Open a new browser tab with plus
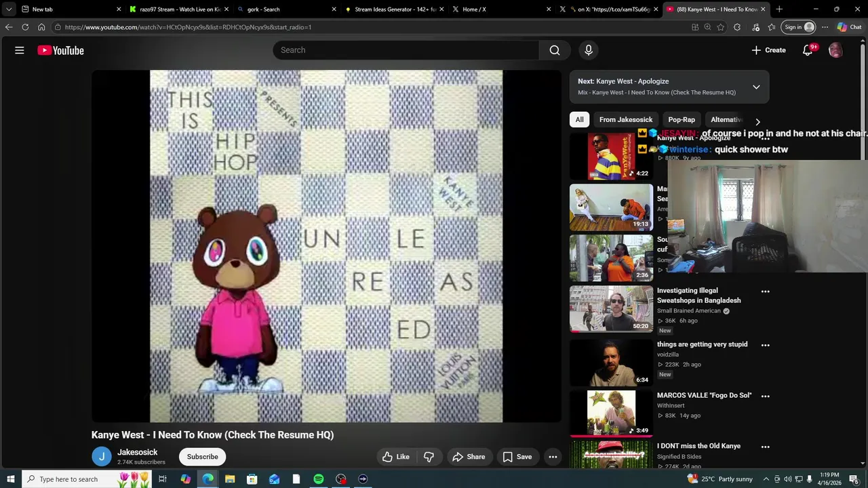The height and width of the screenshot is (488, 868). coord(779,9)
